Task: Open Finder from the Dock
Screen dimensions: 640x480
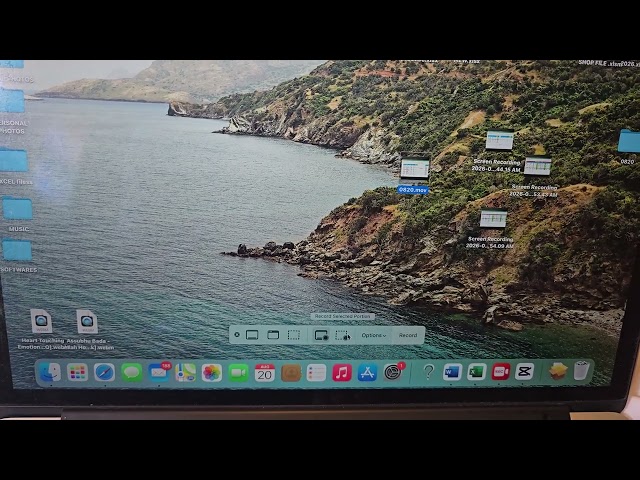Action: pos(51,373)
